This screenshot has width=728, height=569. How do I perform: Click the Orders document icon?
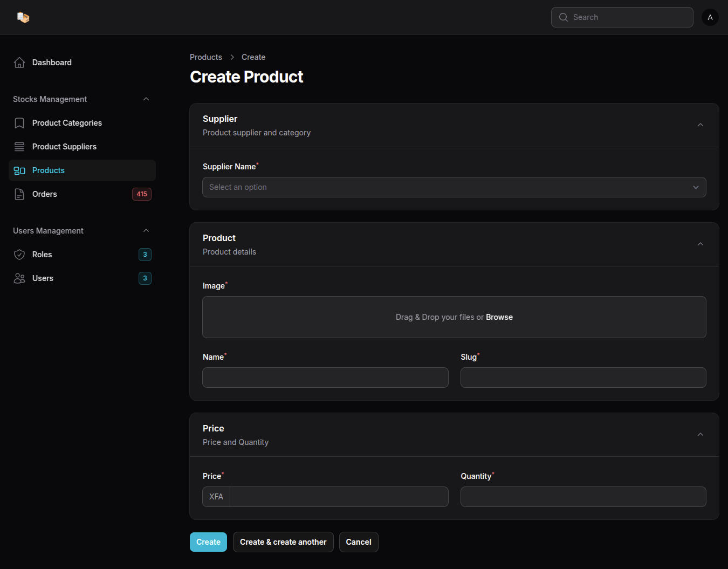coord(19,194)
